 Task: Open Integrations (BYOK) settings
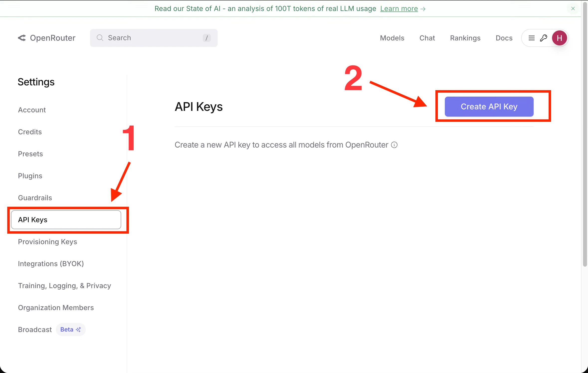[51, 263]
